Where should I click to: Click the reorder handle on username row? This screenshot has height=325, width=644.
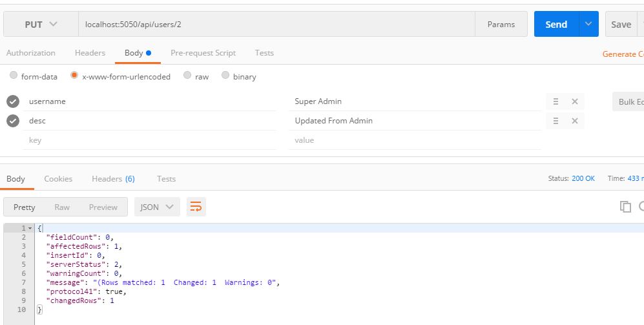click(556, 101)
